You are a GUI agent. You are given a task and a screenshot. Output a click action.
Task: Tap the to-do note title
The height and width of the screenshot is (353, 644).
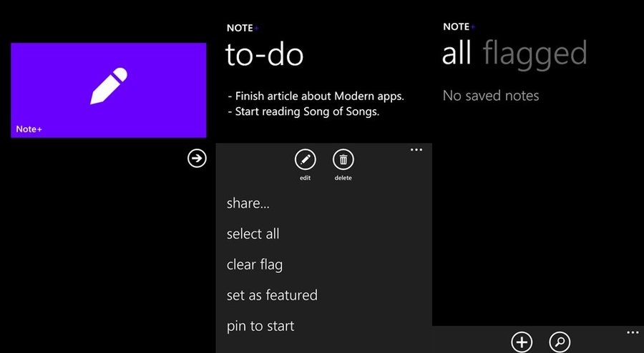pos(265,55)
